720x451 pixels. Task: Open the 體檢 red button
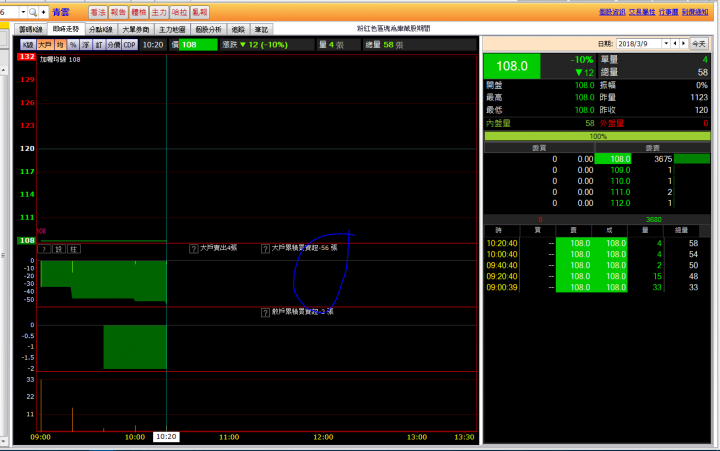(138, 12)
